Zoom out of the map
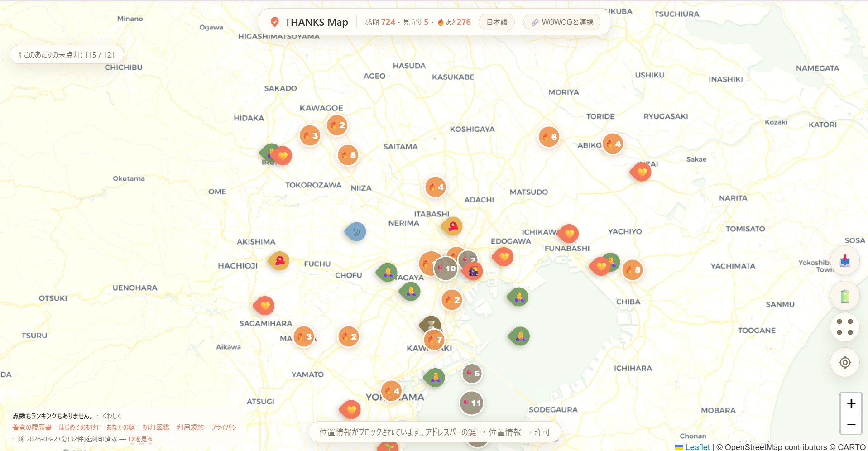This screenshot has width=868, height=451. click(x=851, y=424)
